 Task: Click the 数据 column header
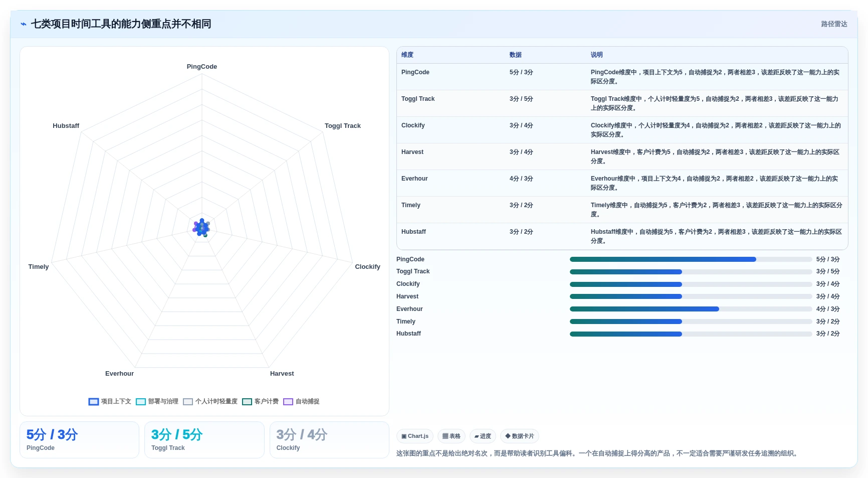point(516,55)
